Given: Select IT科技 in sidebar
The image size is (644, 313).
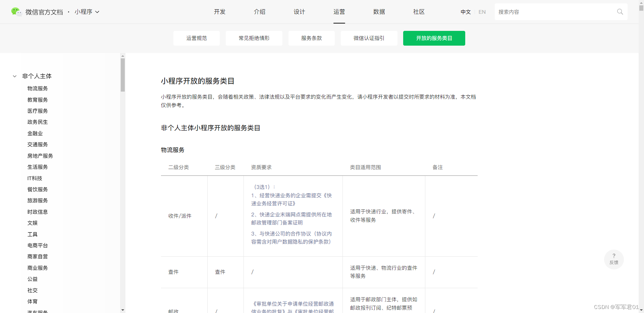Looking at the screenshot, I should [x=35, y=178].
